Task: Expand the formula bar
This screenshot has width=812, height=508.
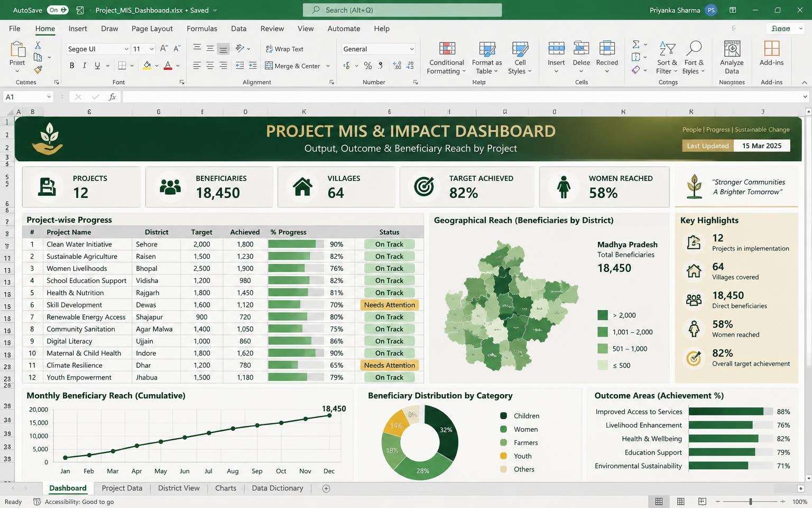Action: click(x=805, y=97)
